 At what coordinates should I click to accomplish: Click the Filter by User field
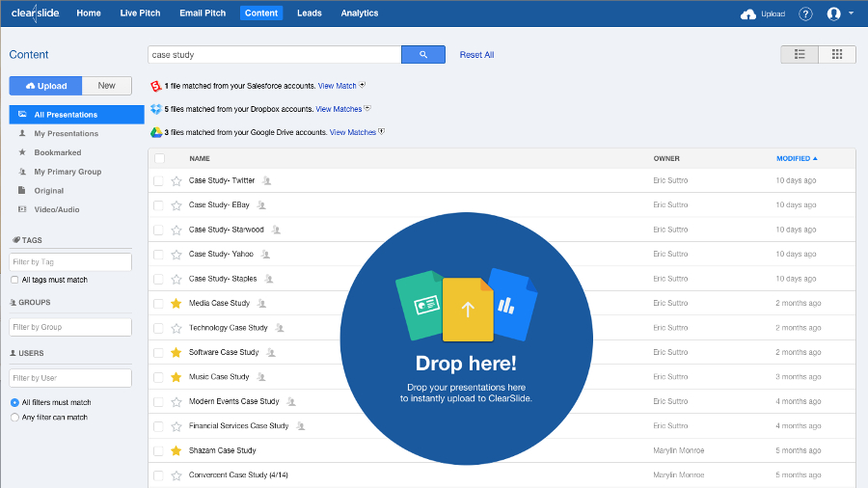click(x=70, y=378)
